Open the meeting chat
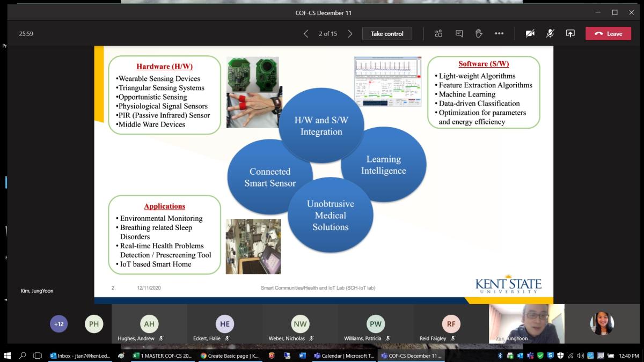This screenshot has width=644, height=362. (459, 33)
